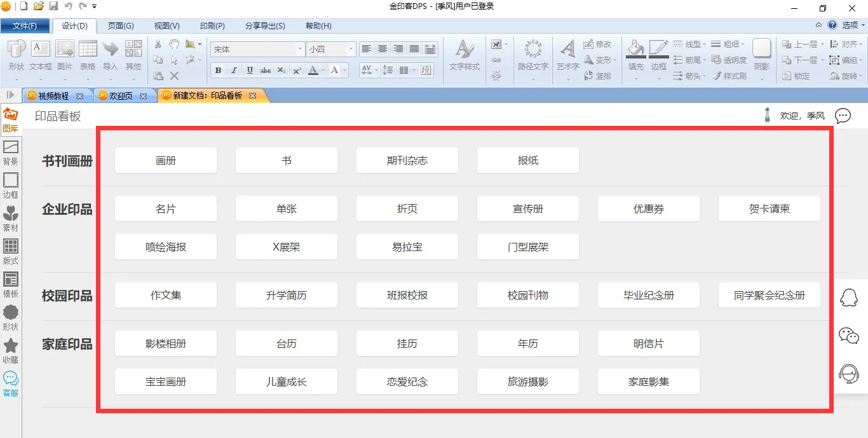
Task: Expand the 宋体 font name dropdown
Action: [300, 49]
